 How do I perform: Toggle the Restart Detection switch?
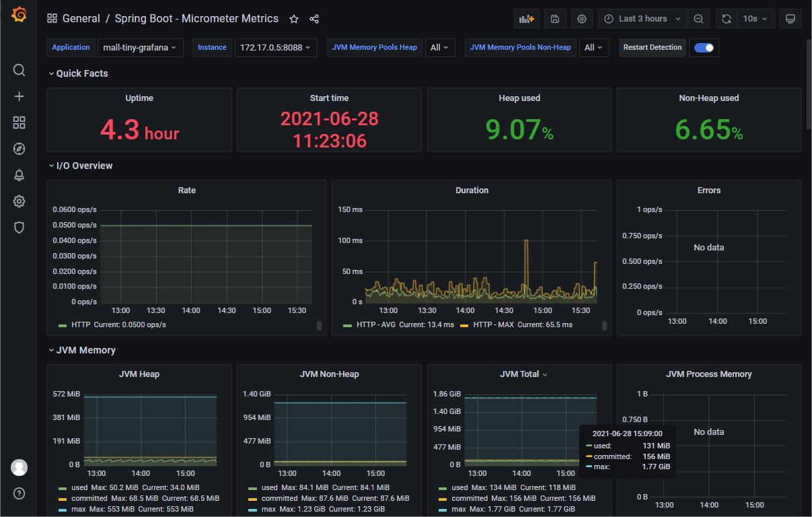(x=704, y=48)
